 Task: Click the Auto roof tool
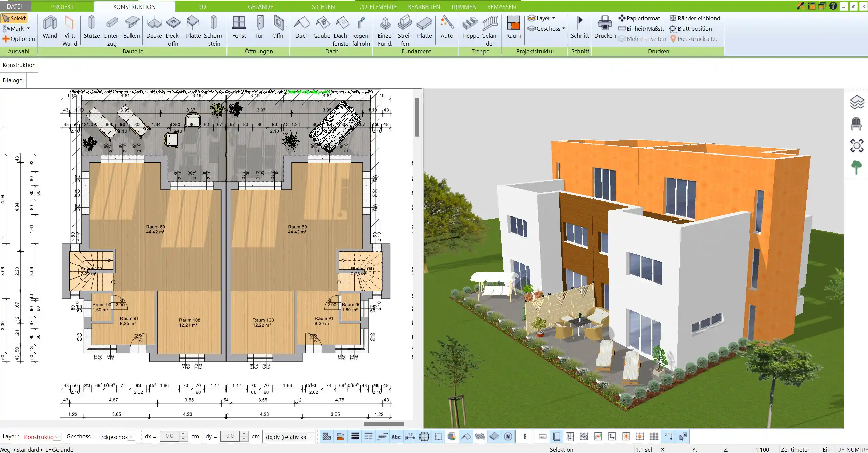447,27
